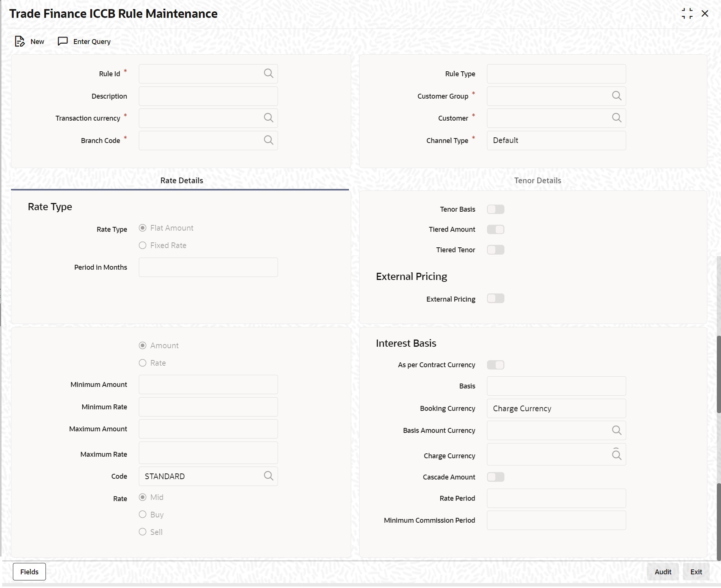Click inside the Description input field

pos(208,96)
